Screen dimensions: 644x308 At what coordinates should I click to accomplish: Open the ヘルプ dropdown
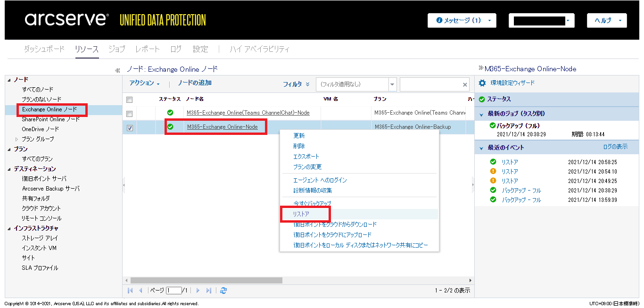pos(607,20)
